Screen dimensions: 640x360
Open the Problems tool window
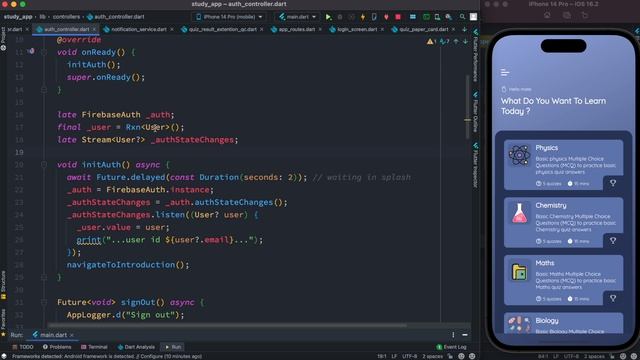click(x=57, y=347)
